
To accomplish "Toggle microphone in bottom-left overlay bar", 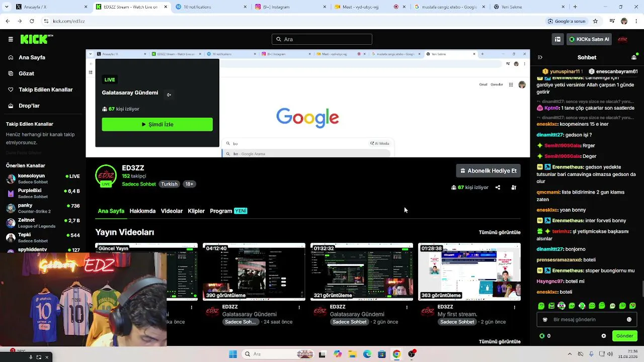I will 31,357.
